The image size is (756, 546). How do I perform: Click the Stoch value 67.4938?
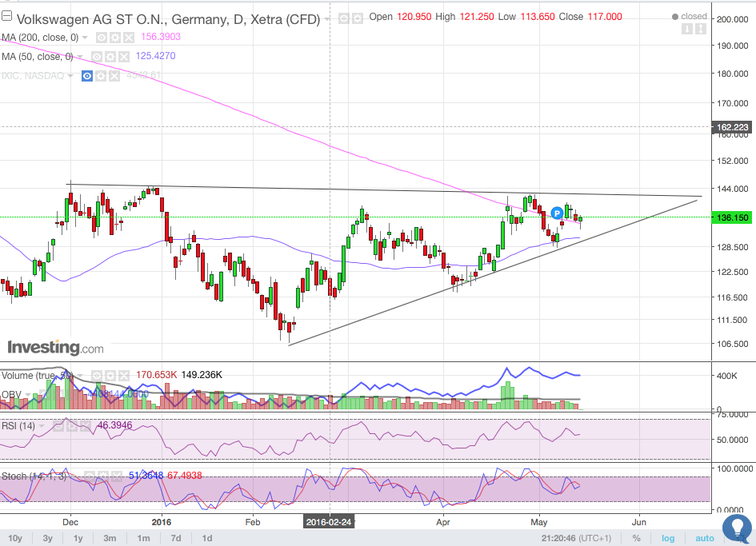184,476
